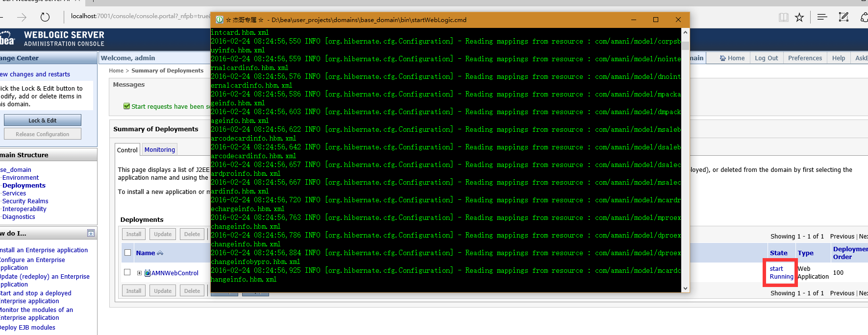The image size is (868, 335).
Task: Select Diagnostics in Domain Structure
Action: [x=19, y=217]
